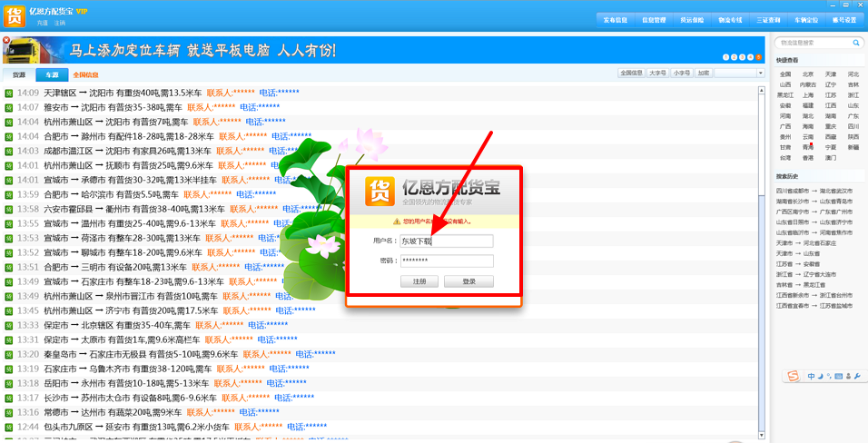
Task: Open Sogou soft keyboard icon
Action: tap(839, 377)
